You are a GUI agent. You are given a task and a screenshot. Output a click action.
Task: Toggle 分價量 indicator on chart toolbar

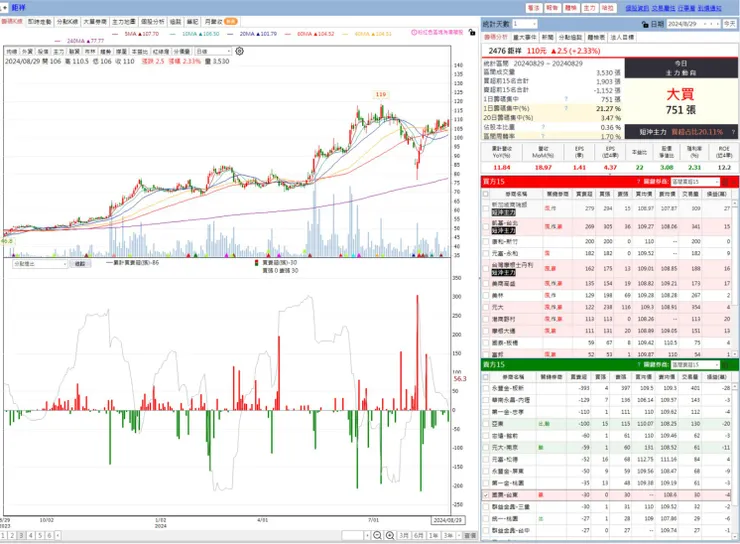point(182,51)
